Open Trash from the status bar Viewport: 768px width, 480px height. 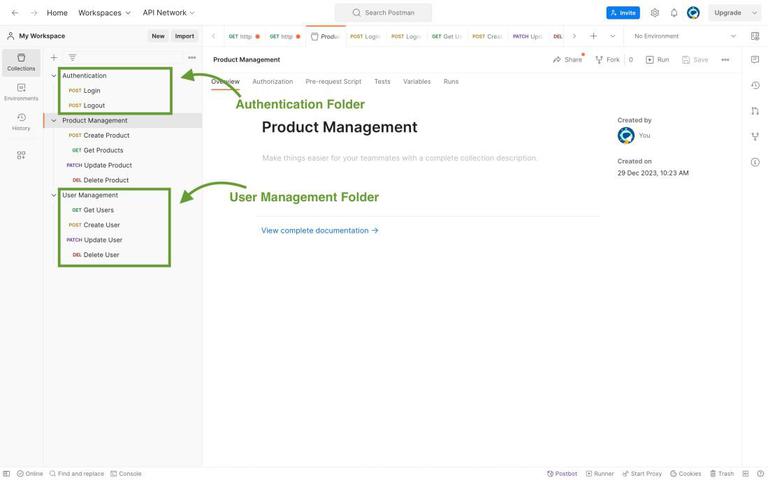coord(722,474)
